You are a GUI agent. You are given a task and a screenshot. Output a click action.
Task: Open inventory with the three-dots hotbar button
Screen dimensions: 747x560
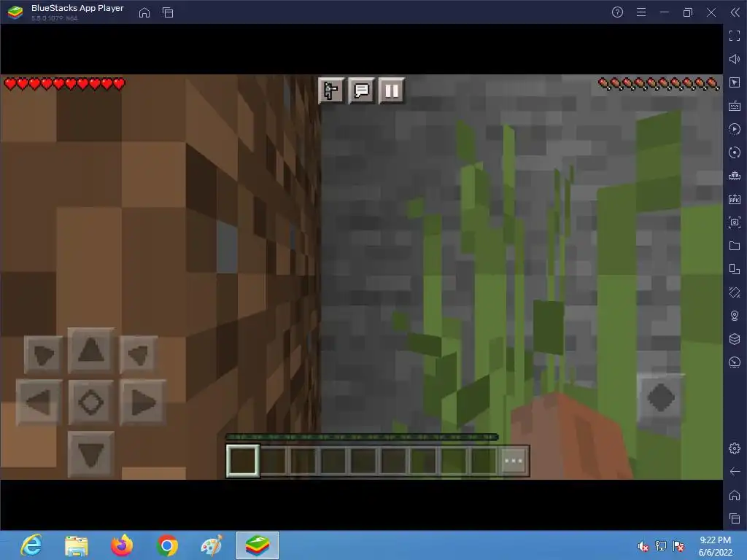point(514,461)
